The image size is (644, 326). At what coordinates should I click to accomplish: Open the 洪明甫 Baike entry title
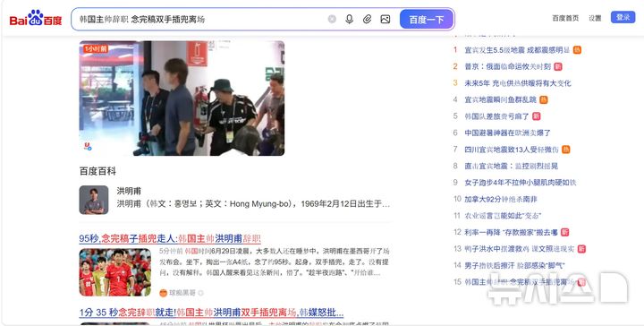click(x=129, y=191)
